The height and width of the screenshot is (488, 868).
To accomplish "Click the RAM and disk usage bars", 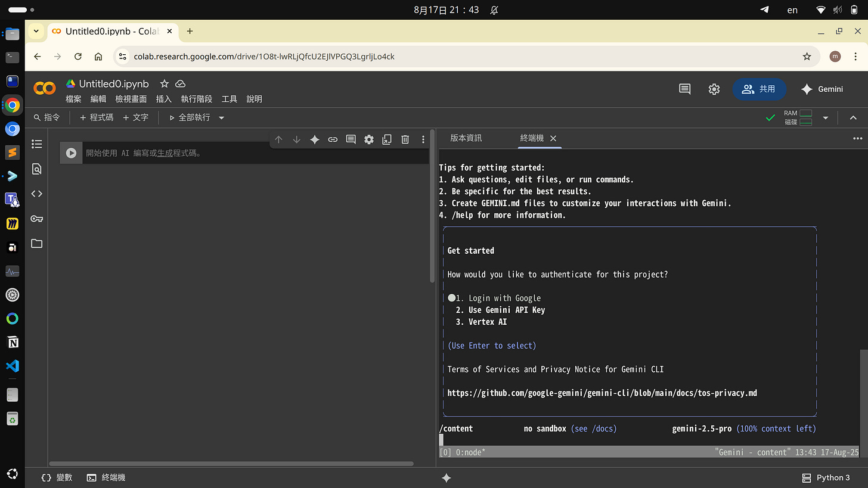I will tap(798, 118).
